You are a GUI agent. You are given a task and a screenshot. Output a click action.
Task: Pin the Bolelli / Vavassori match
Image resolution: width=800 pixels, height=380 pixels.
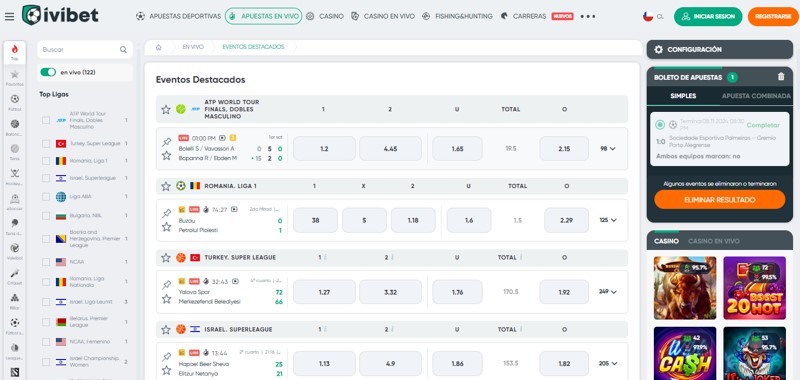166,142
